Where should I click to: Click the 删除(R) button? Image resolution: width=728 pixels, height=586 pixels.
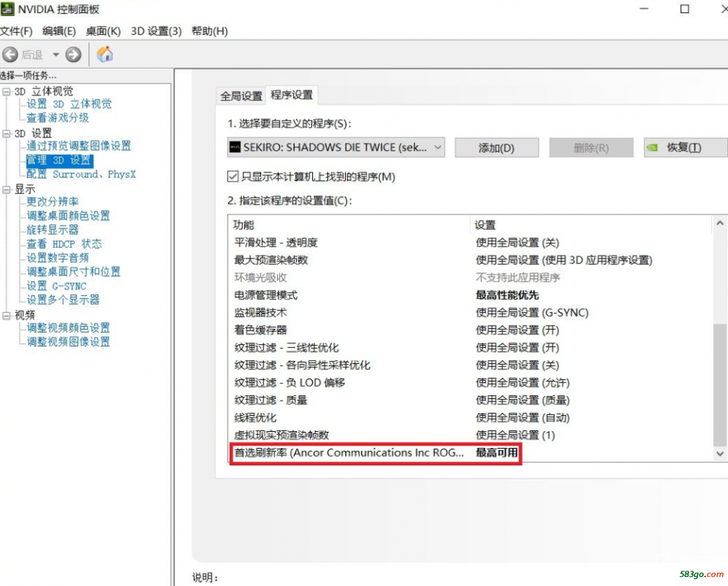(591, 148)
